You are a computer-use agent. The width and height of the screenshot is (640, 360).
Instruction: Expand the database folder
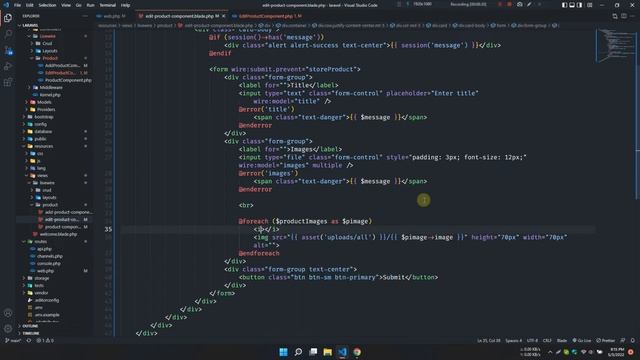[x=43, y=131]
